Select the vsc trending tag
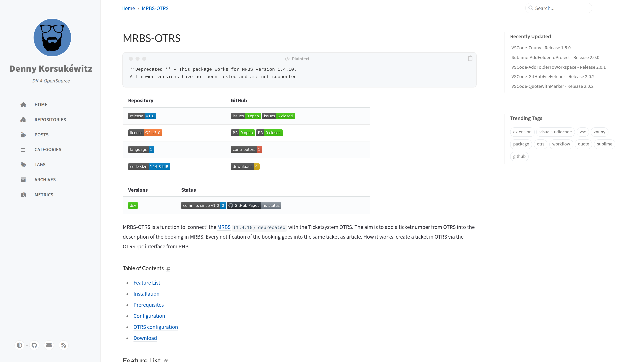Image resolution: width=644 pixels, height=362 pixels. [x=582, y=132]
